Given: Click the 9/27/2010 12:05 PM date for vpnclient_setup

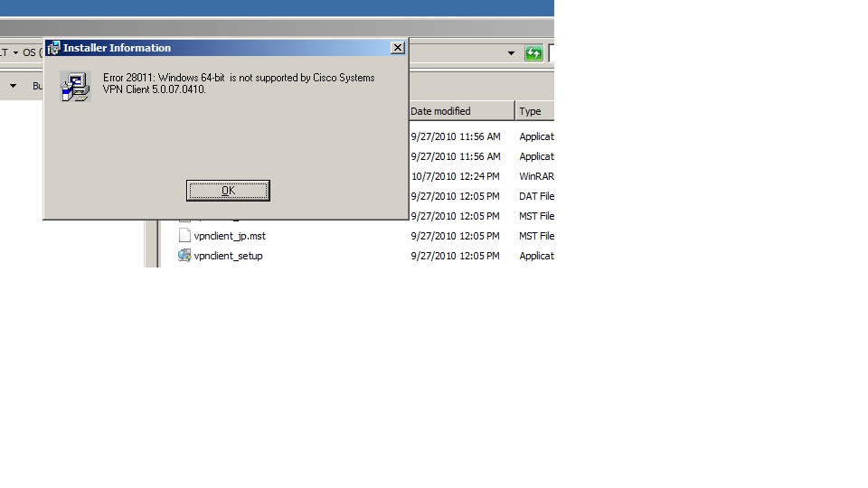Looking at the screenshot, I should click(x=455, y=256).
